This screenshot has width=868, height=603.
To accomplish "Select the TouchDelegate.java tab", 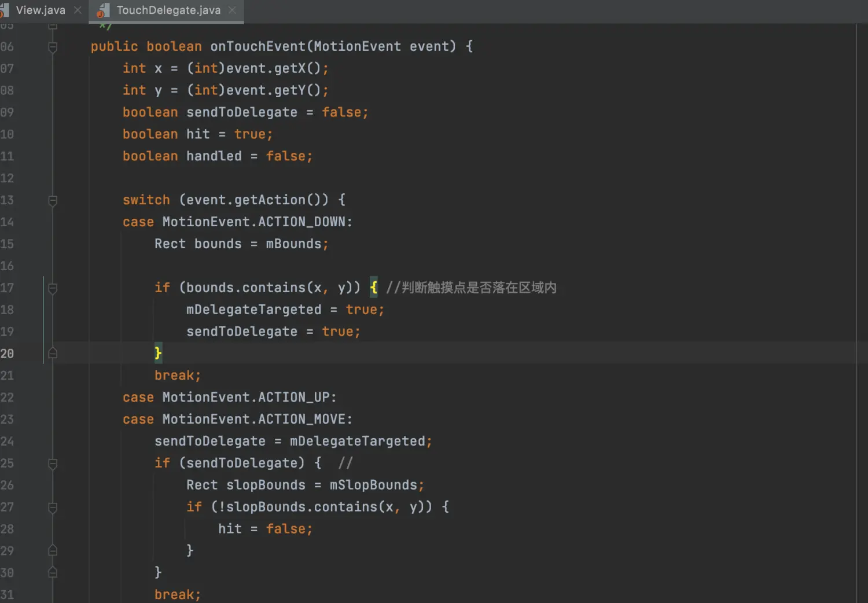I will pos(168,10).
